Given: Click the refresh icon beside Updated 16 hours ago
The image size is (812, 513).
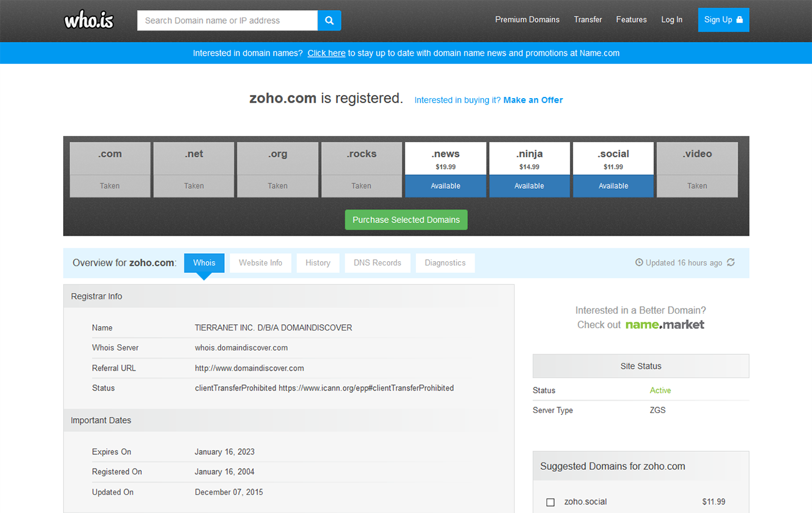Looking at the screenshot, I should coord(731,262).
